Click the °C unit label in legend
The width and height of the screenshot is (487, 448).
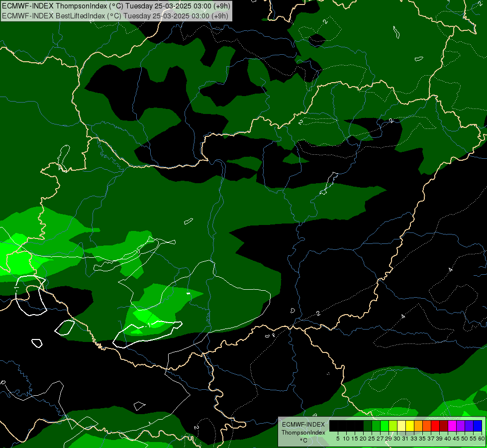[x=303, y=441]
